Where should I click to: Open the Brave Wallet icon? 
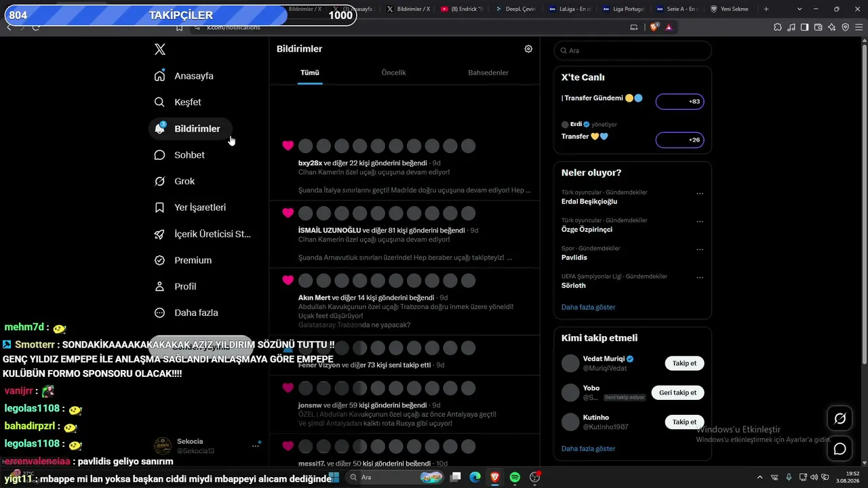(x=818, y=27)
